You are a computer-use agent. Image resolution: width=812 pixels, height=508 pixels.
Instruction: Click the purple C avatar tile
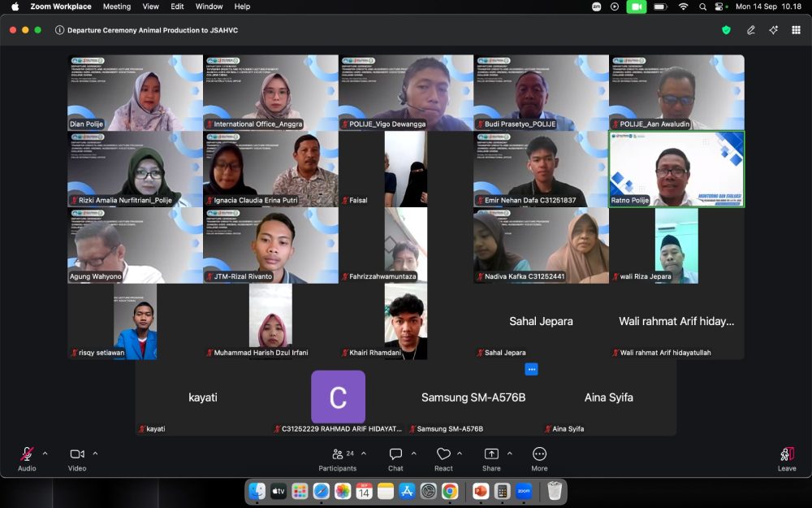click(x=338, y=397)
